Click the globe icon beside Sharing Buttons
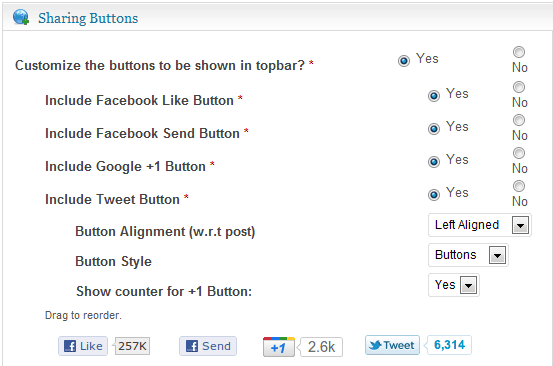 click(x=21, y=17)
